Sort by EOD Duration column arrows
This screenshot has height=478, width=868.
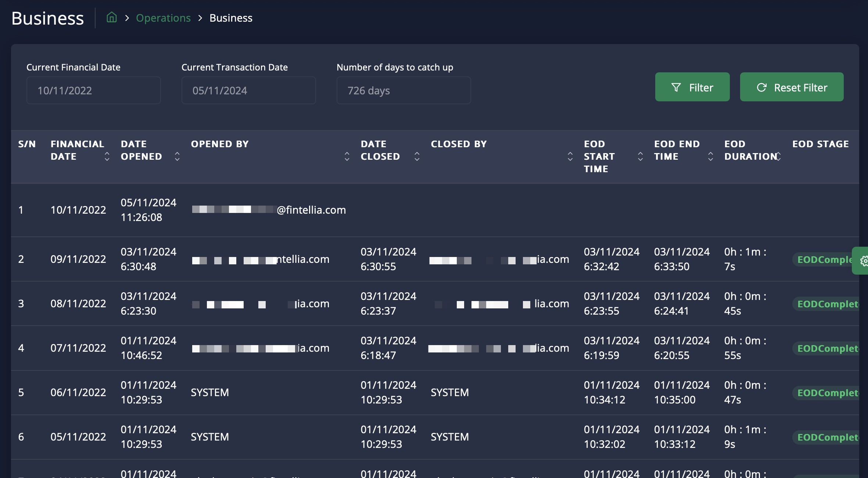(778, 156)
